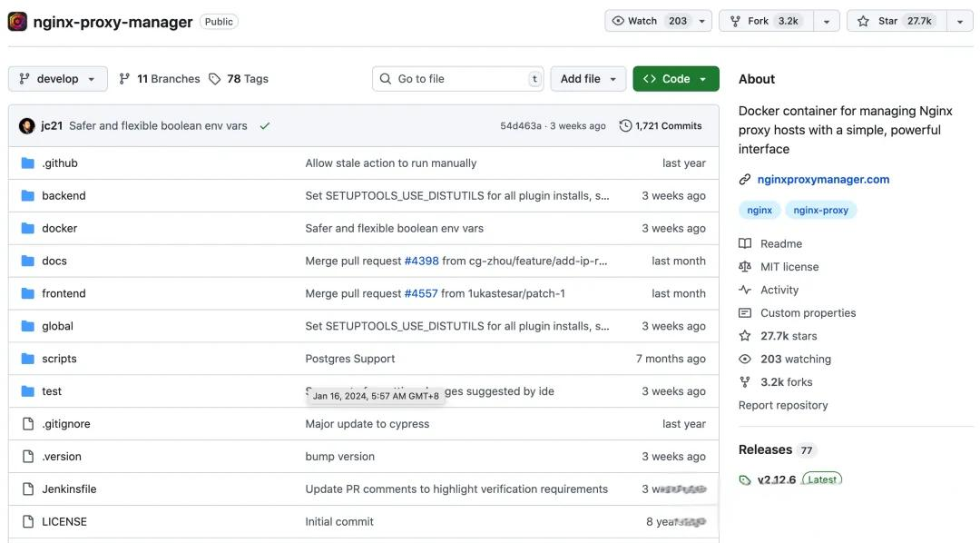The height and width of the screenshot is (543, 980).
Task: Click the history clock icon for commits
Action: [x=625, y=126]
